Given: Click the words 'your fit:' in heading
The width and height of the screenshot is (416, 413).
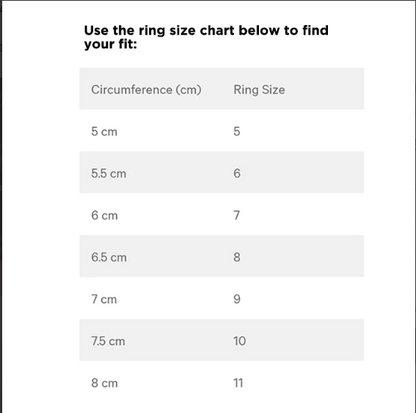Looking at the screenshot, I should pos(111,44).
